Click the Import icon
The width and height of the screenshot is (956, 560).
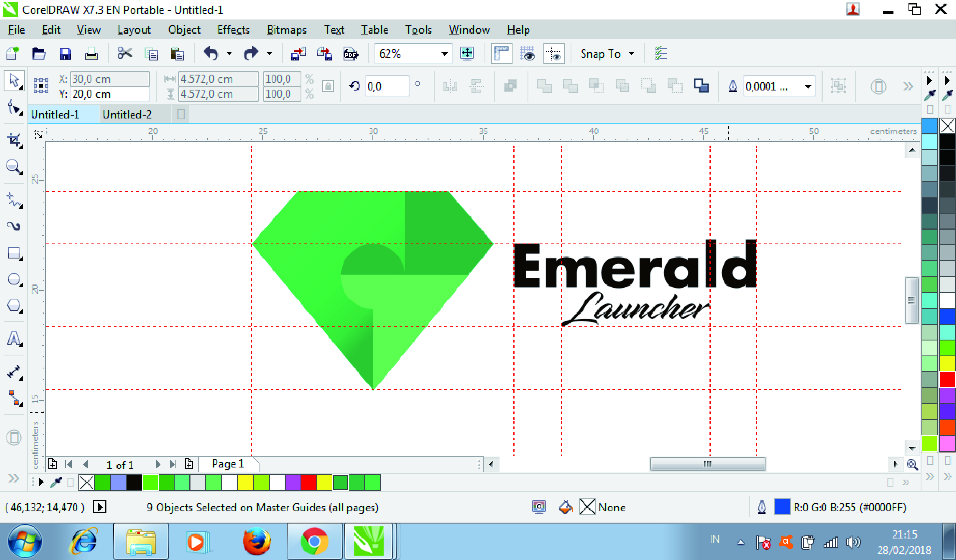[x=298, y=54]
